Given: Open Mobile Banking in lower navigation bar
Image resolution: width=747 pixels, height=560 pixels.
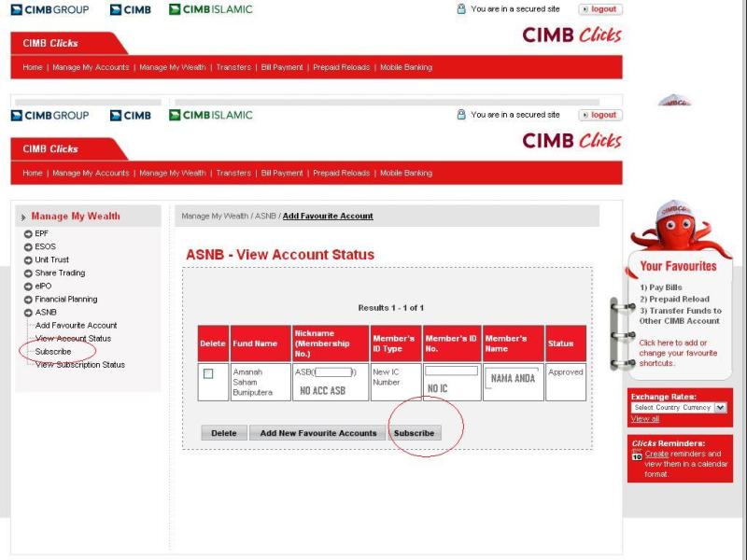Looking at the screenshot, I should pos(406,173).
